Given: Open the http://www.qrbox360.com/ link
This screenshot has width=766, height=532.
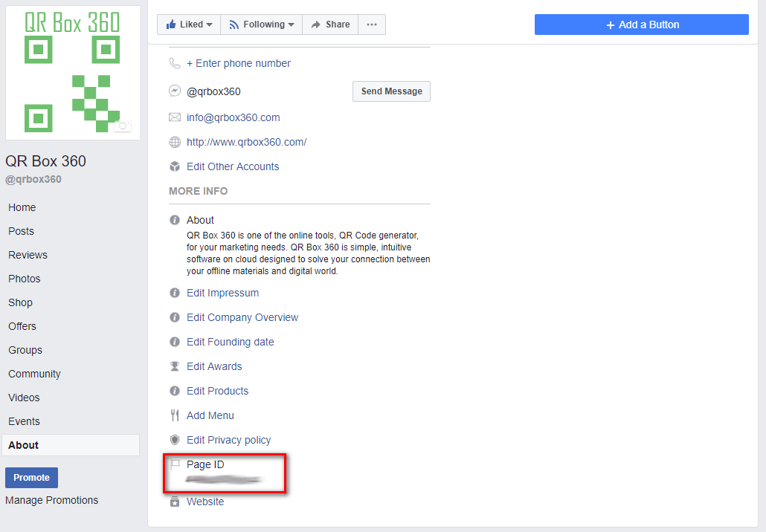Looking at the screenshot, I should (246, 142).
